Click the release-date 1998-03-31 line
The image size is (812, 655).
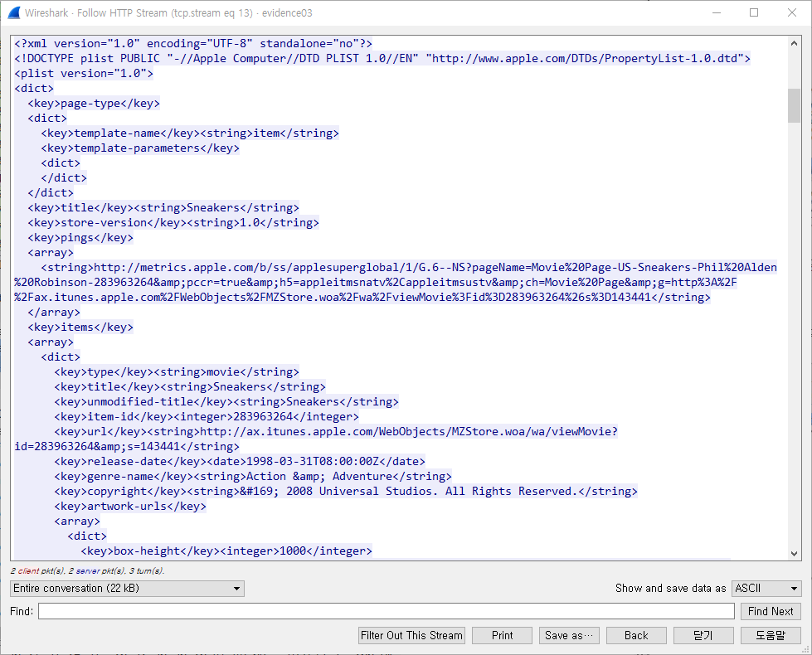click(x=240, y=461)
